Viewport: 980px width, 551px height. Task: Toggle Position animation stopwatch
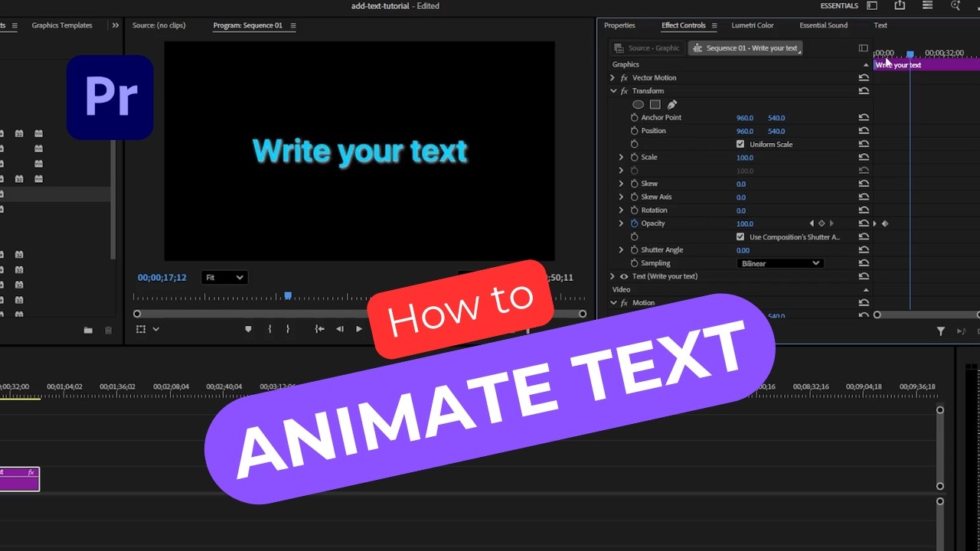click(634, 131)
